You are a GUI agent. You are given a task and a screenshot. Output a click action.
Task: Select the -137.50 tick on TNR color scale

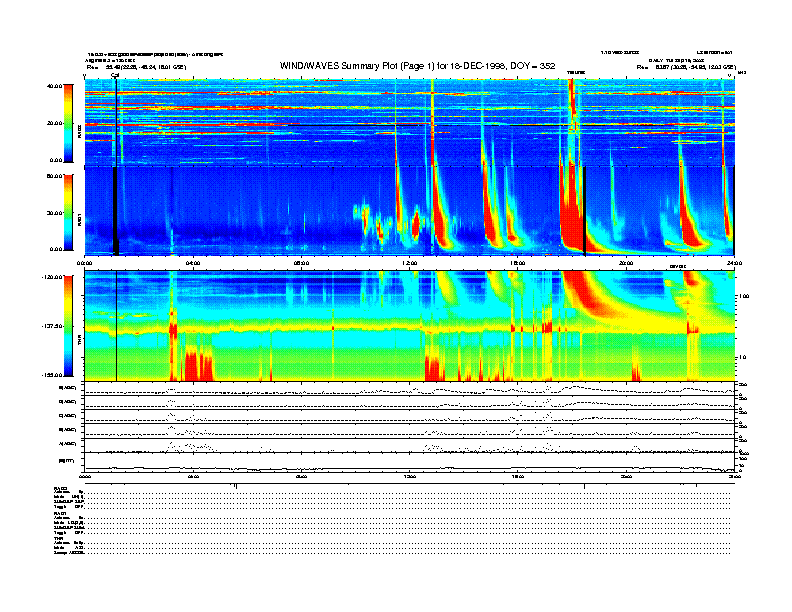[52, 326]
